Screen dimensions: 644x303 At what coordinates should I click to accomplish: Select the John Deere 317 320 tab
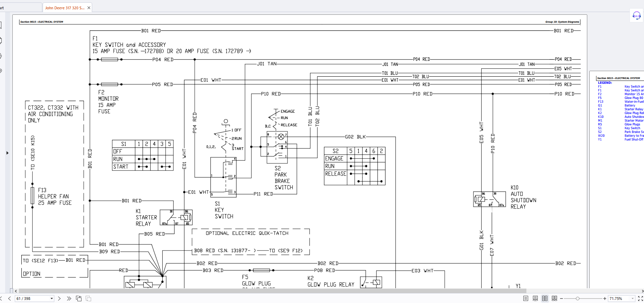(65, 8)
